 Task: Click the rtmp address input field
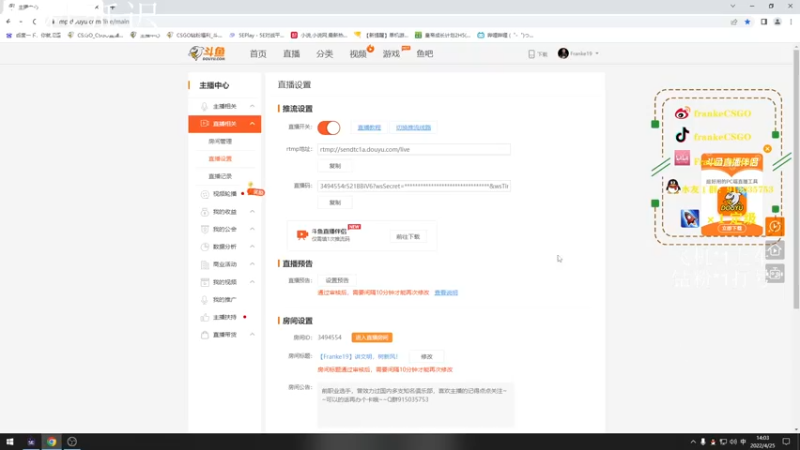click(414, 149)
